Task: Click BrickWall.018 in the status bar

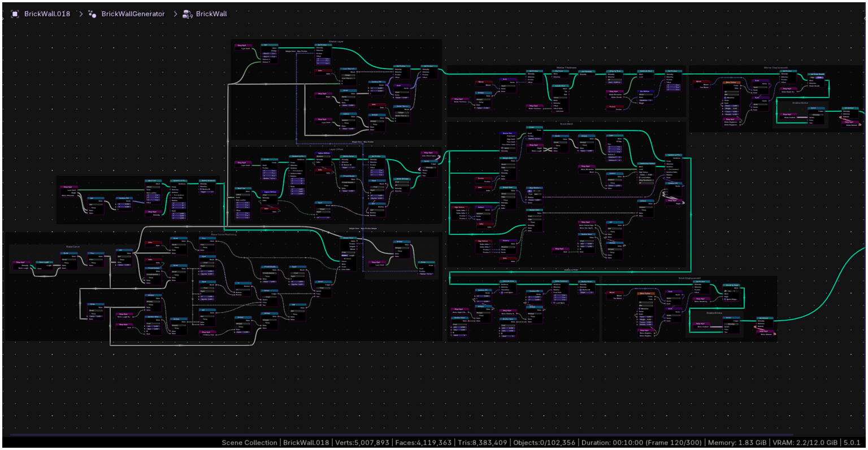Action: pos(306,443)
